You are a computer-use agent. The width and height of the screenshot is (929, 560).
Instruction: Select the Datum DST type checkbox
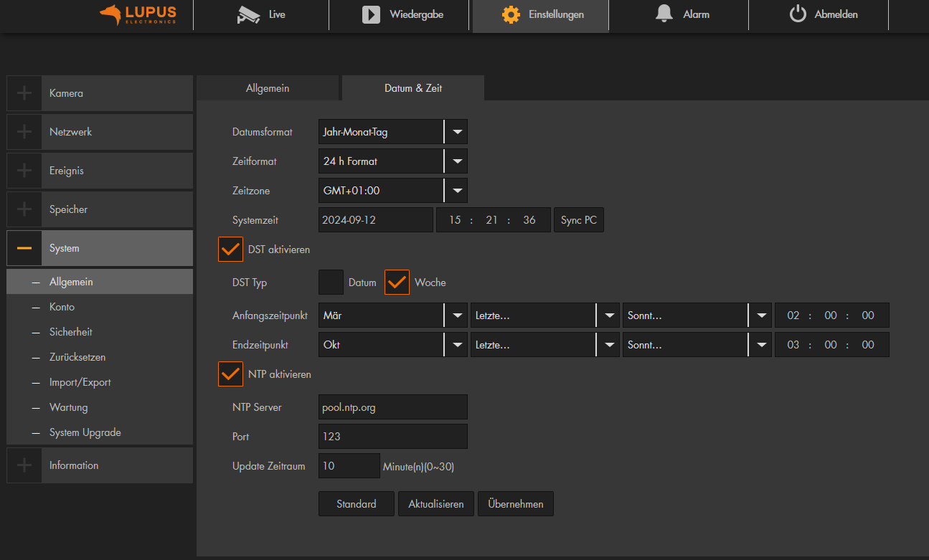coord(331,283)
